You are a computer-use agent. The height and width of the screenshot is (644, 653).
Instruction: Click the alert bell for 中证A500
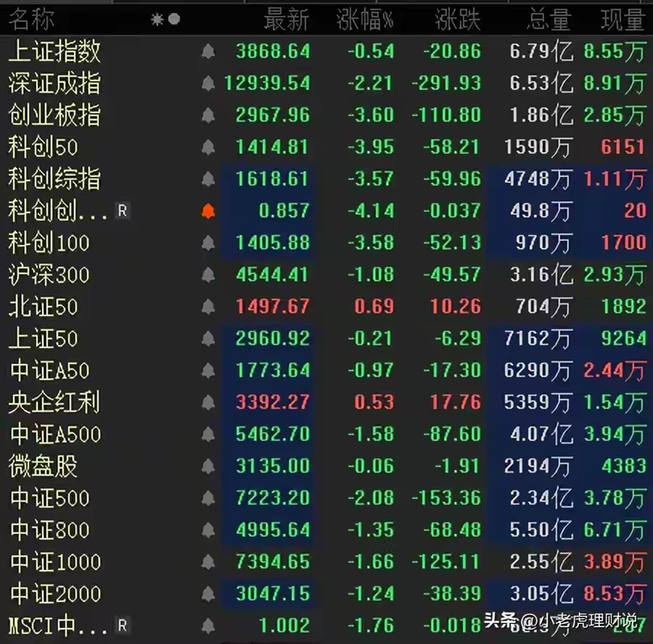pos(209,434)
